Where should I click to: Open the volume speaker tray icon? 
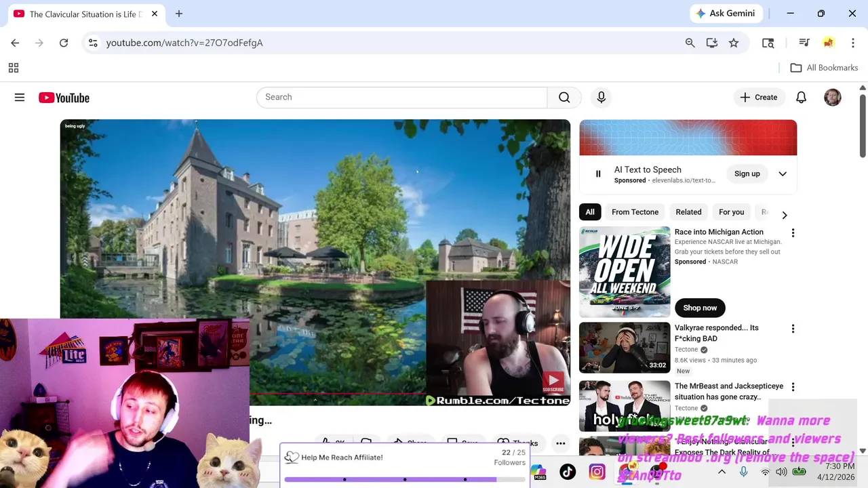pyautogui.click(x=781, y=472)
